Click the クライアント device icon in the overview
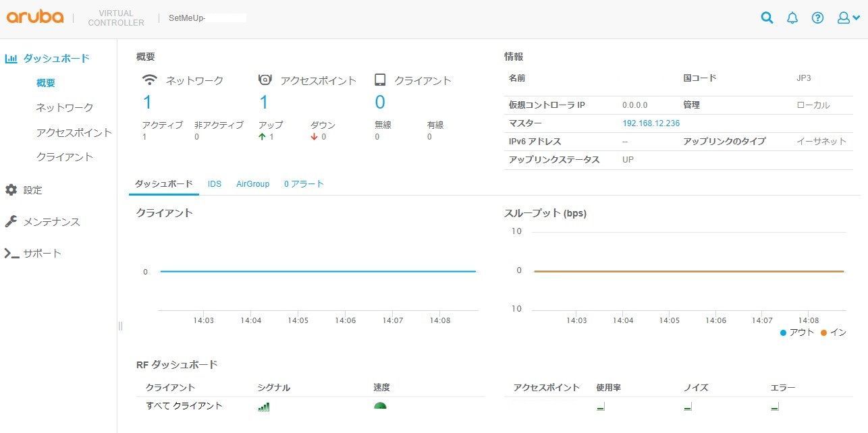Image resolution: width=868 pixels, height=433 pixels. 380,79
